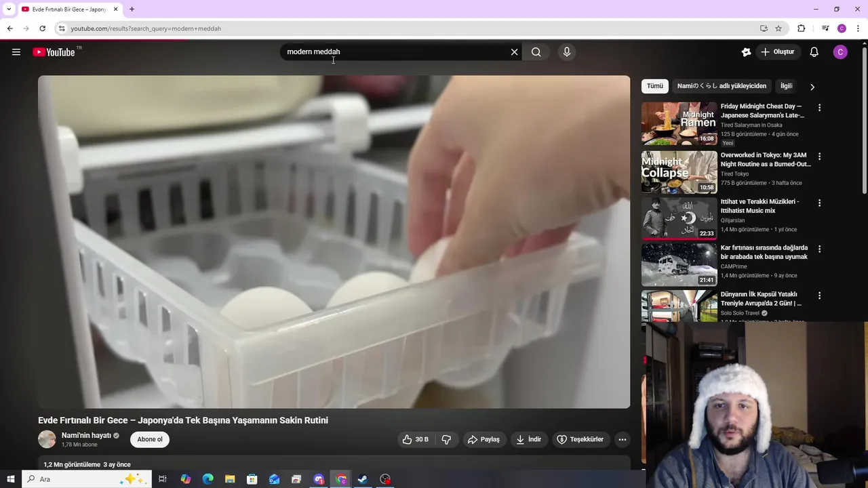Image resolution: width=868 pixels, height=488 pixels.
Task: Open the Nami'nin hayatı channel avatar
Action: 47,439
